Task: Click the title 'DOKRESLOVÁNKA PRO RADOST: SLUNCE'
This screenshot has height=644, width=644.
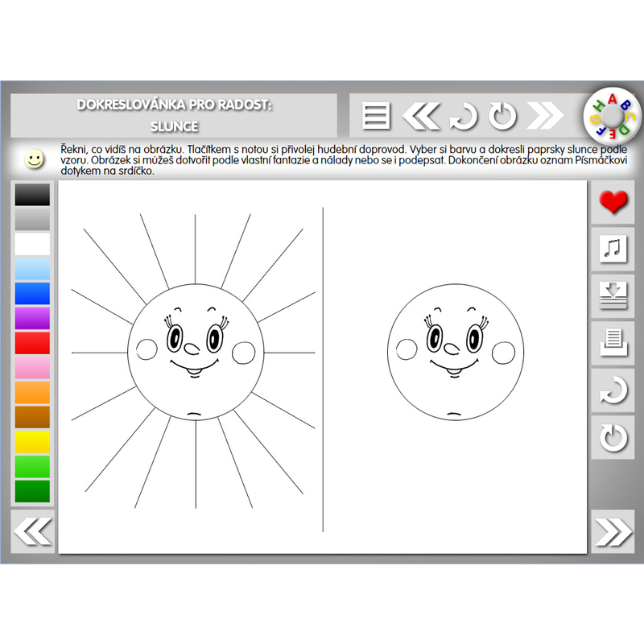Action: [x=174, y=115]
